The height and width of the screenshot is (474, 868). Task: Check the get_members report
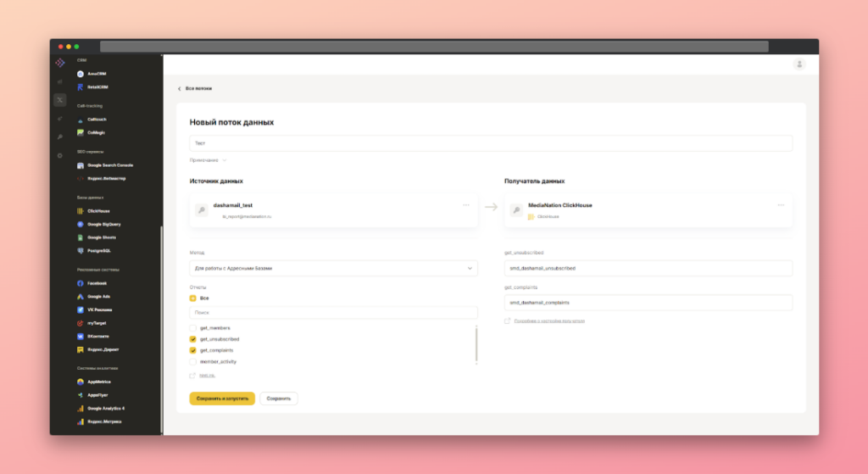(x=192, y=328)
